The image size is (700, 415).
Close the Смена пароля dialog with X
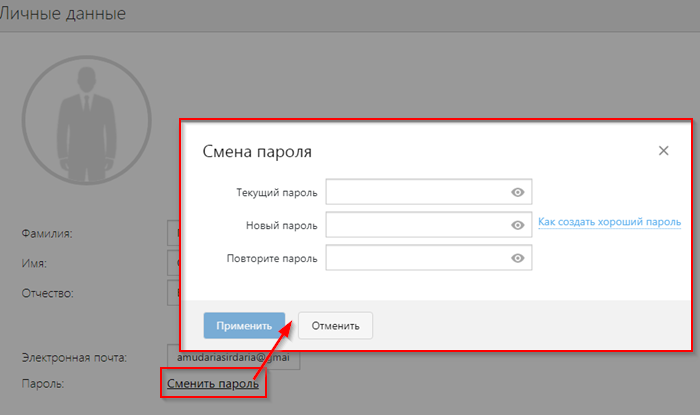coord(663,151)
